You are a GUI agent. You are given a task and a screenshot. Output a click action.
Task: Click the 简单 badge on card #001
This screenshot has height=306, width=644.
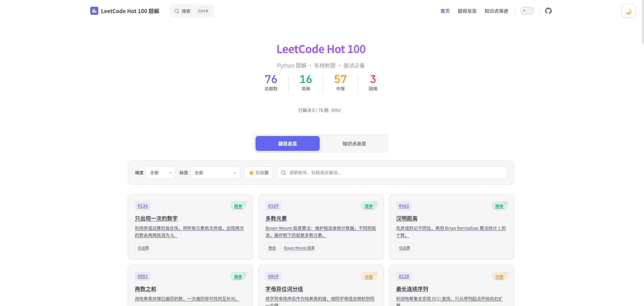tap(238, 277)
